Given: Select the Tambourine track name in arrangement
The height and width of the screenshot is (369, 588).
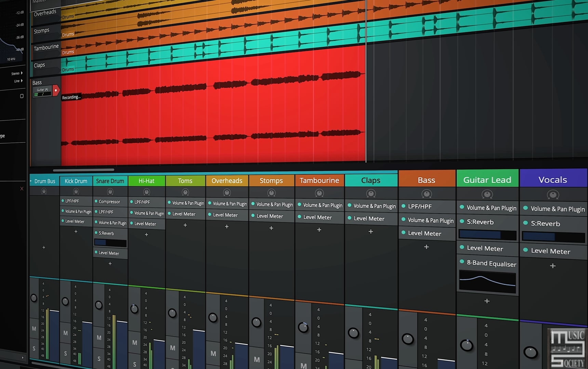Looking at the screenshot, I should pos(46,47).
